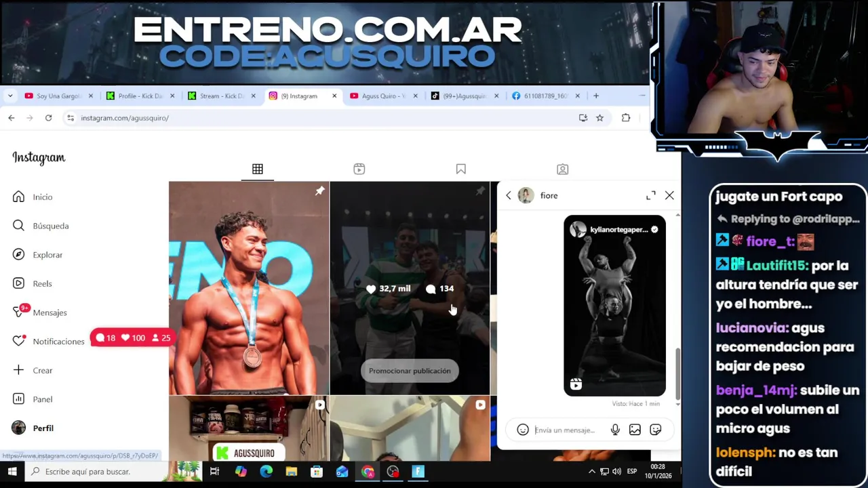Install app icon in address bar
This screenshot has height=488, width=868.
coord(583,118)
